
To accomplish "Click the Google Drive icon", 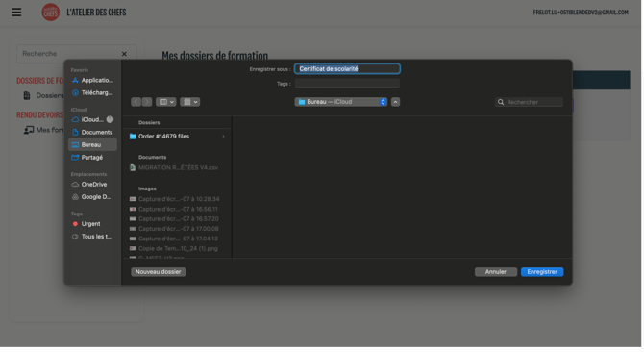I will [75, 197].
